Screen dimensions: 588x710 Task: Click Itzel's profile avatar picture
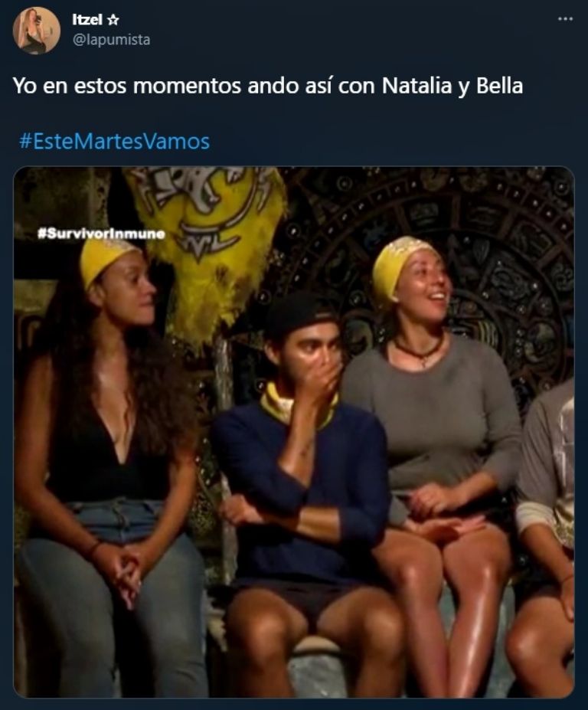37,31
